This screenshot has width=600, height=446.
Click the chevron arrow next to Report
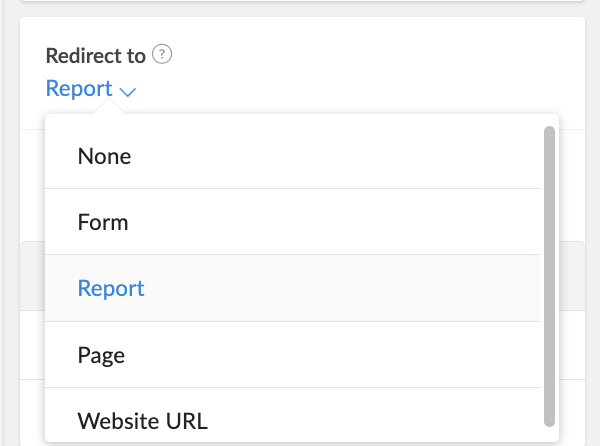[127, 91]
